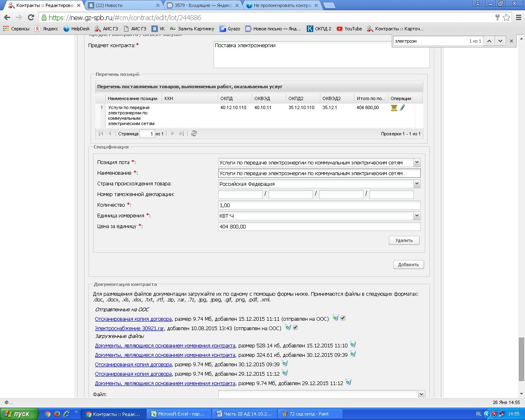
Task: Open the Залить Картинку bookmark
Action: pyautogui.click(x=192, y=29)
